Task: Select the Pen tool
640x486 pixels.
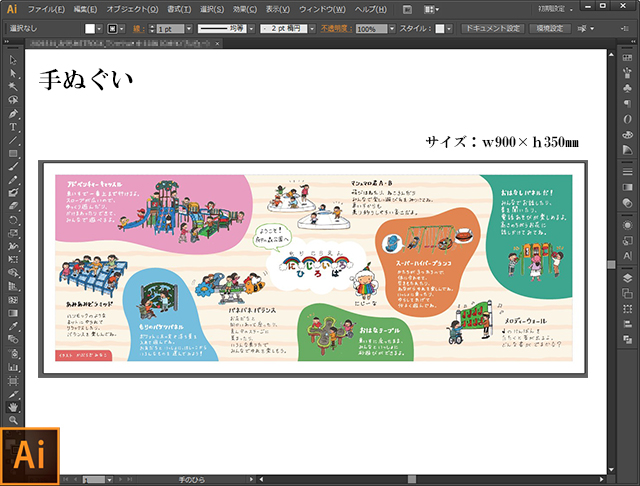Action: point(13,114)
